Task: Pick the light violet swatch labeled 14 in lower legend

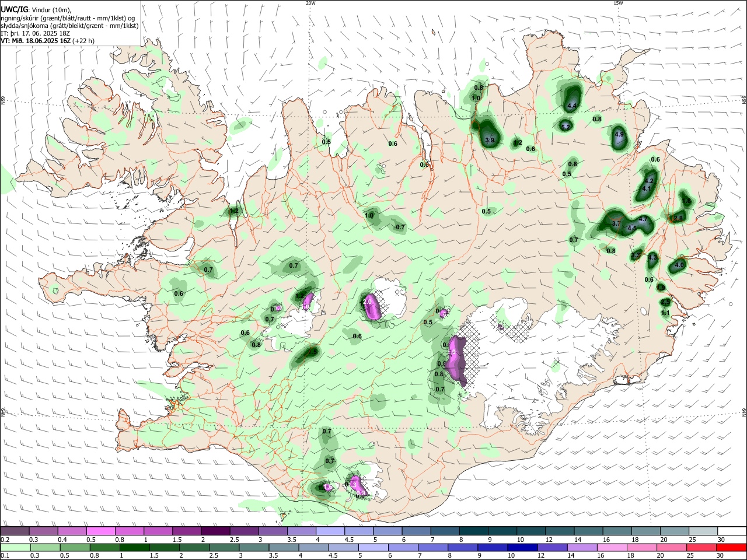Action: [x=582, y=547]
